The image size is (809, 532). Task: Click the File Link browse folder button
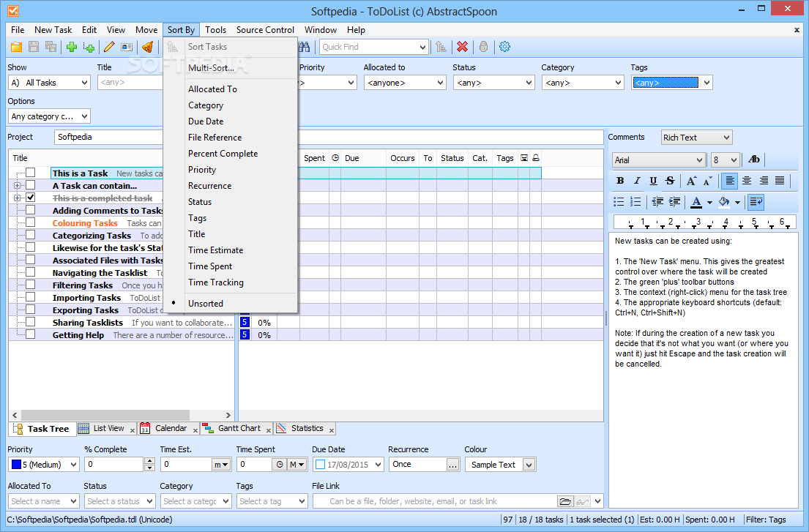click(x=565, y=501)
